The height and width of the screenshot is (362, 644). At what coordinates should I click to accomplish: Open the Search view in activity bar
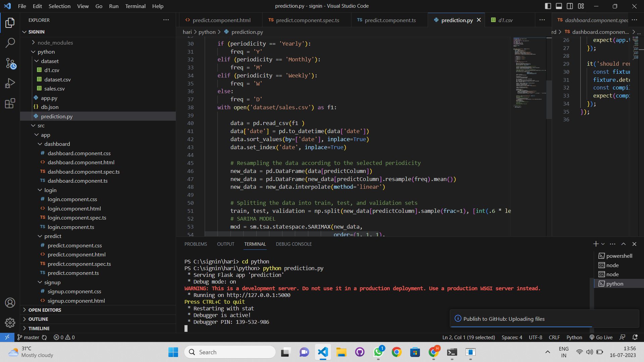pos(10,43)
